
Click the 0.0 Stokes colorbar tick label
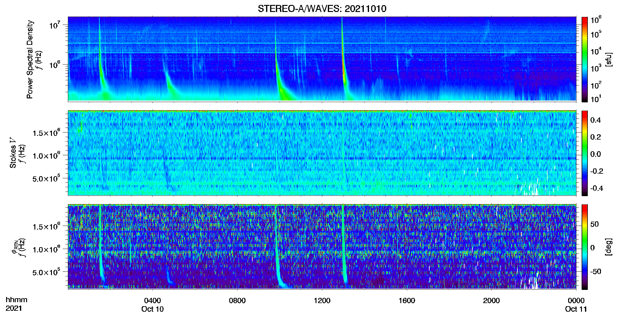click(595, 154)
